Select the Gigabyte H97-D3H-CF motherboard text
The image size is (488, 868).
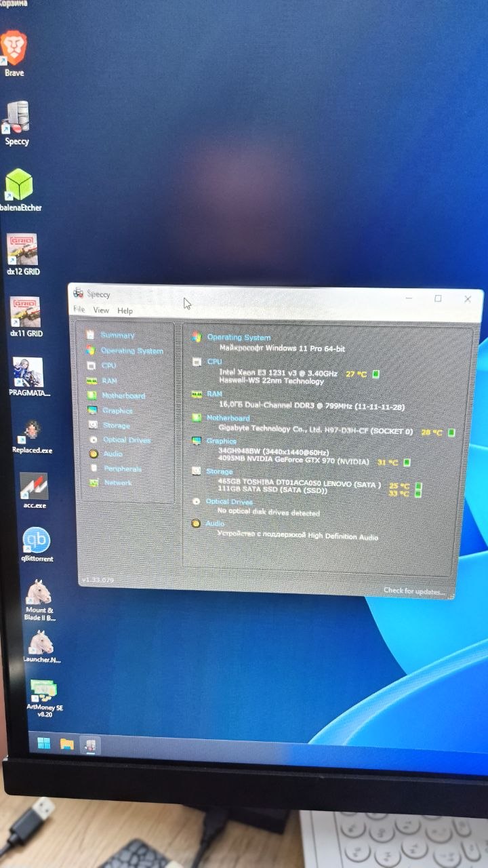coord(315,431)
